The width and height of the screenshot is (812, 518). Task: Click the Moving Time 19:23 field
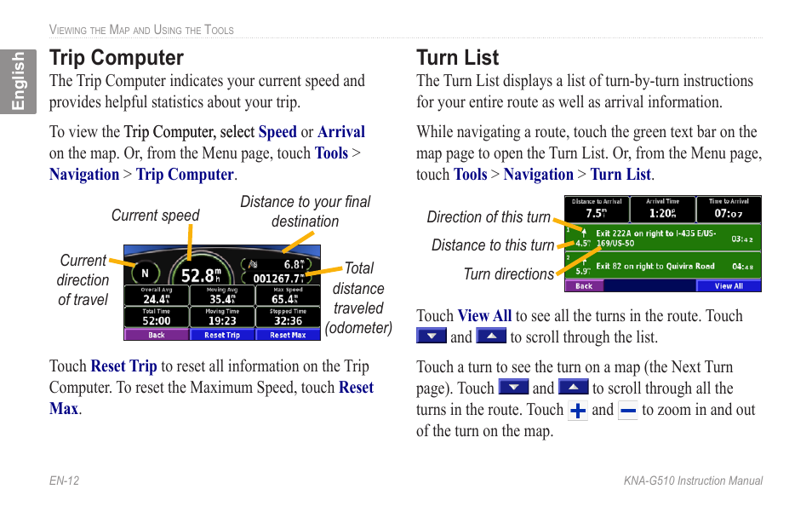[222, 318]
